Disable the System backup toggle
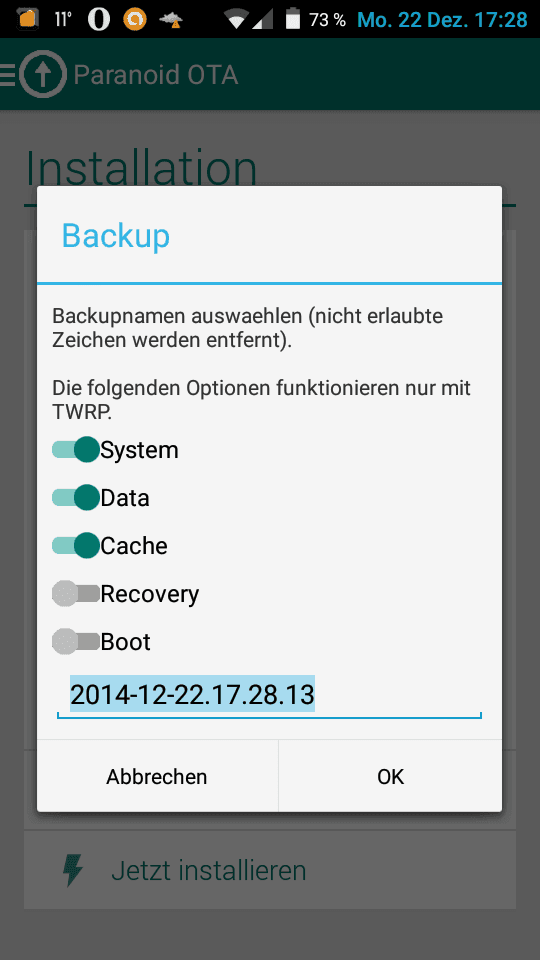 point(76,449)
